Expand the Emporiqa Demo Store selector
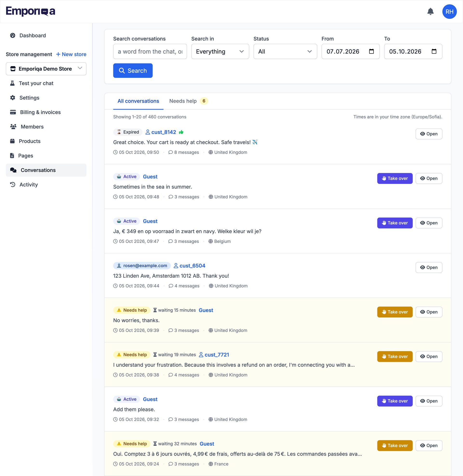The image size is (463, 476). pos(46,69)
